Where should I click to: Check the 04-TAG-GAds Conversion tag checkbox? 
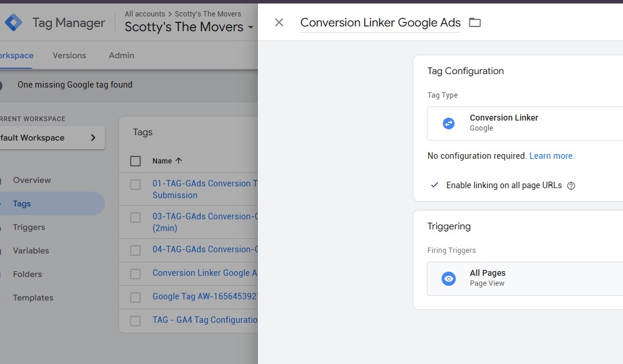coord(135,251)
